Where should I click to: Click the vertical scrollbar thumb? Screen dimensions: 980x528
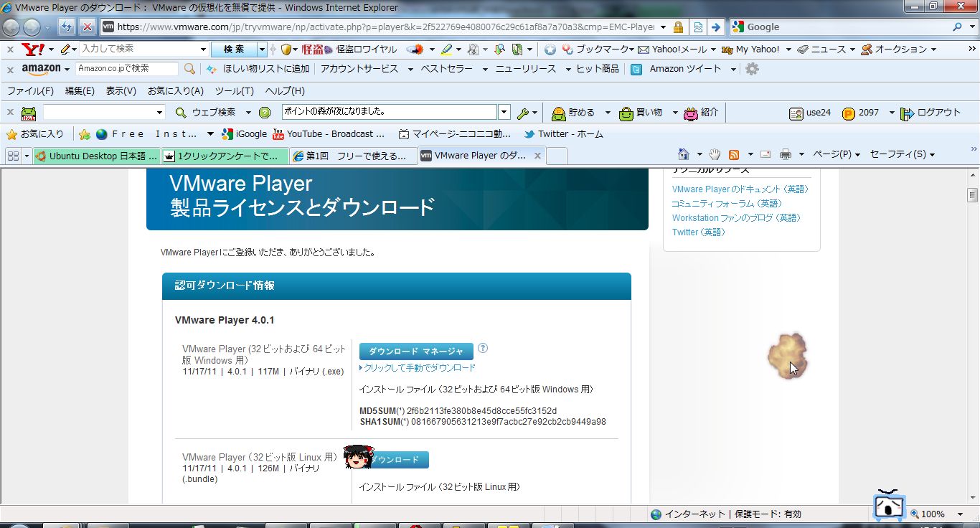pyautogui.click(x=973, y=195)
